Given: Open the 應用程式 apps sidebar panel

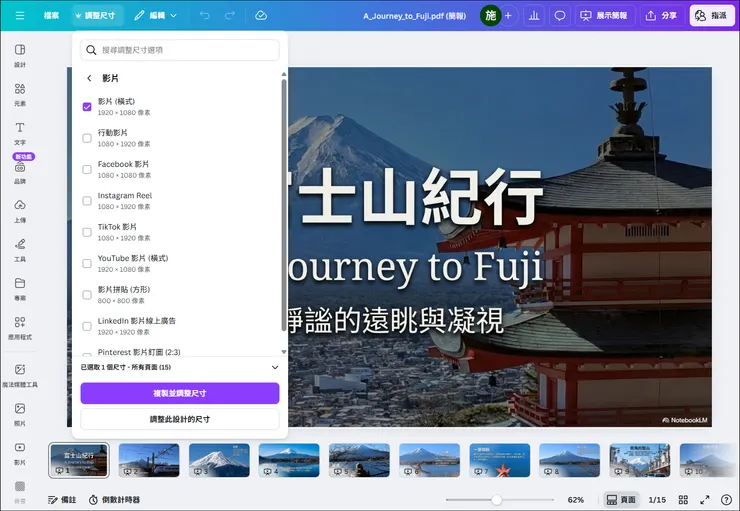Looking at the screenshot, I should tap(20, 328).
